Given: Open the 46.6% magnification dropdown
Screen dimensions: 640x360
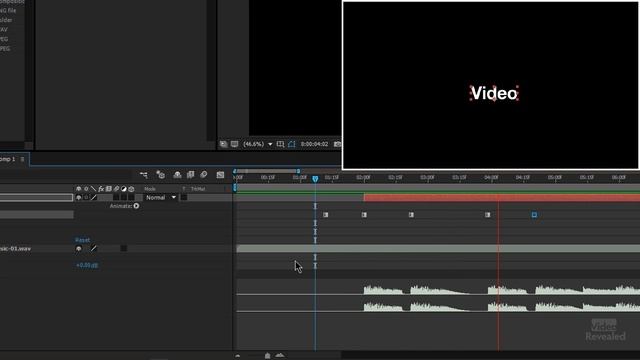Looking at the screenshot, I should coord(258,144).
